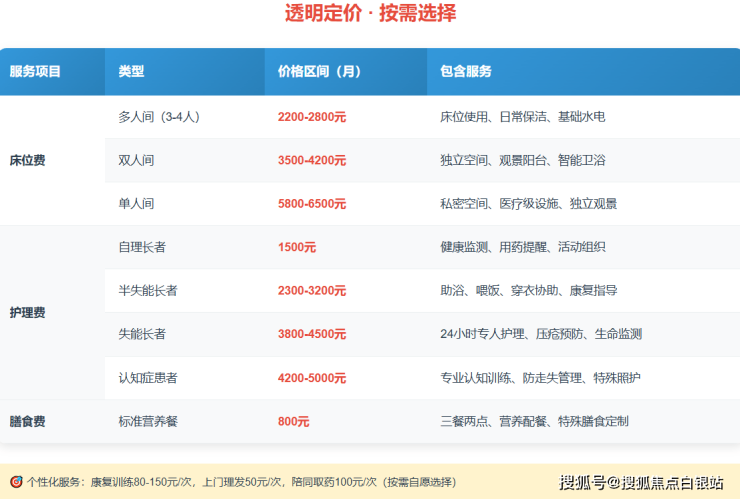The height and width of the screenshot is (499, 740).
Task: Click the 包含服务 column header
Action: pos(466,72)
